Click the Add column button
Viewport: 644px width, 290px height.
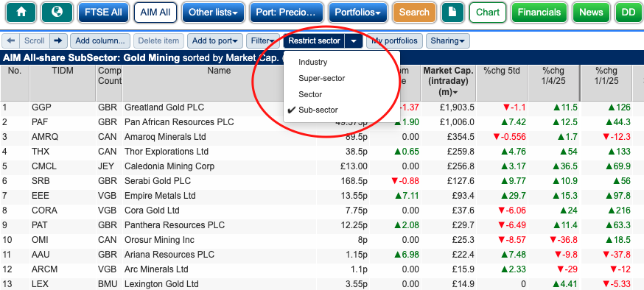100,41
